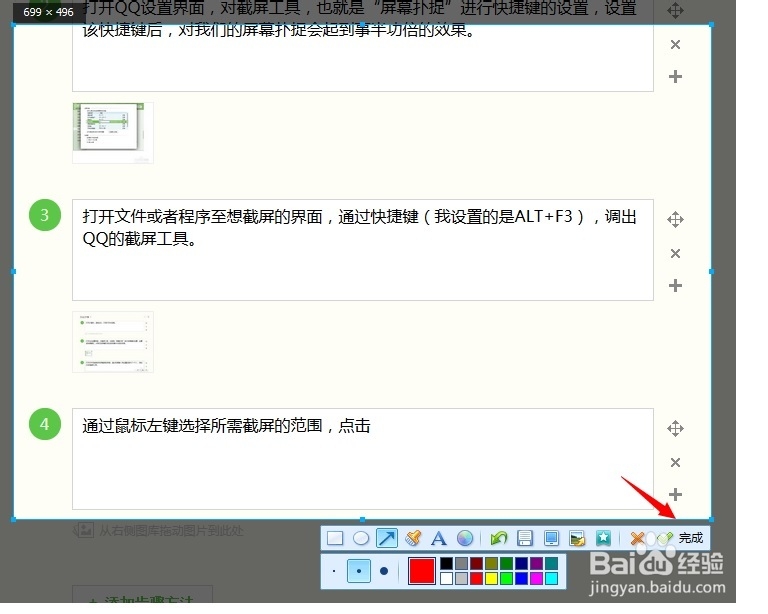Pick the white color swatch

[x=446, y=578]
